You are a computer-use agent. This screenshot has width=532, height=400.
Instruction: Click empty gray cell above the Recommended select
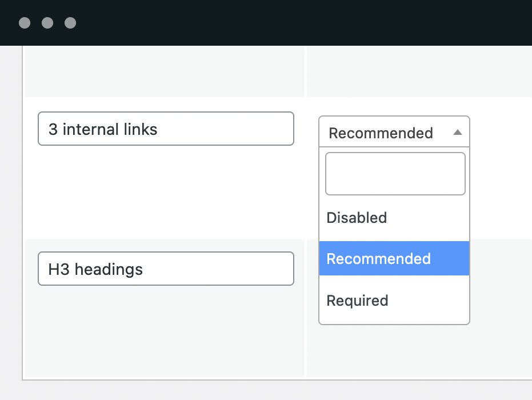pyautogui.click(x=417, y=71)
